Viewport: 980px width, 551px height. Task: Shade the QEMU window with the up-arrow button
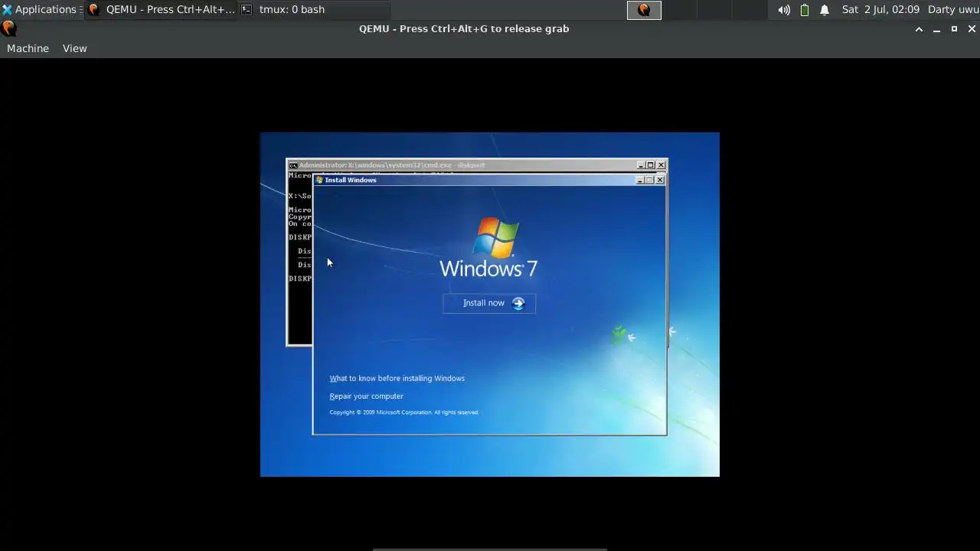pos(919,29)
